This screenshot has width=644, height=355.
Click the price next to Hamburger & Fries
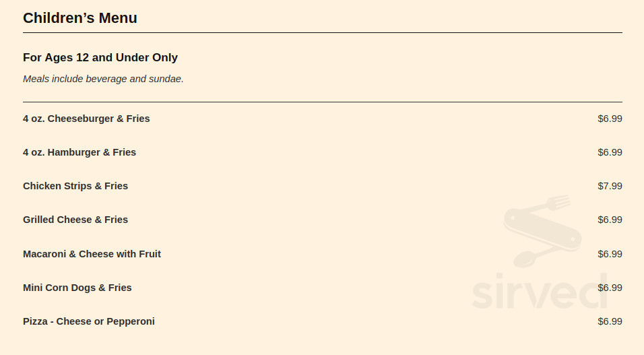610,152
